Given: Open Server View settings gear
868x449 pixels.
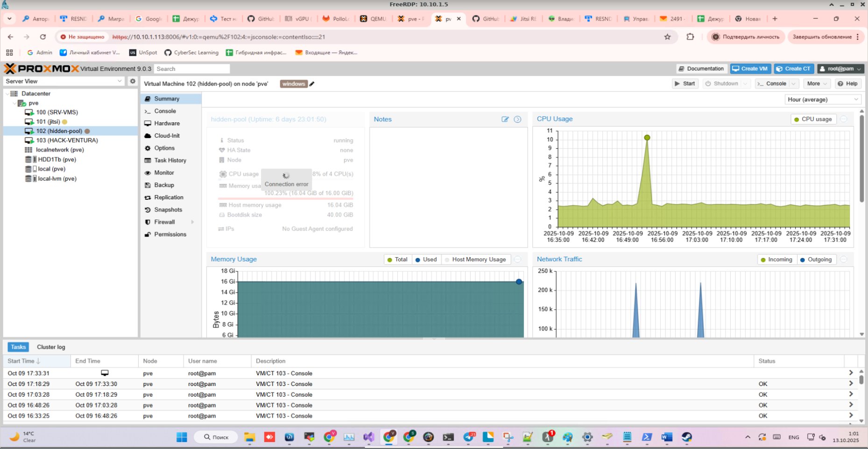Looking at the screenshot, I should coord(133,81).
